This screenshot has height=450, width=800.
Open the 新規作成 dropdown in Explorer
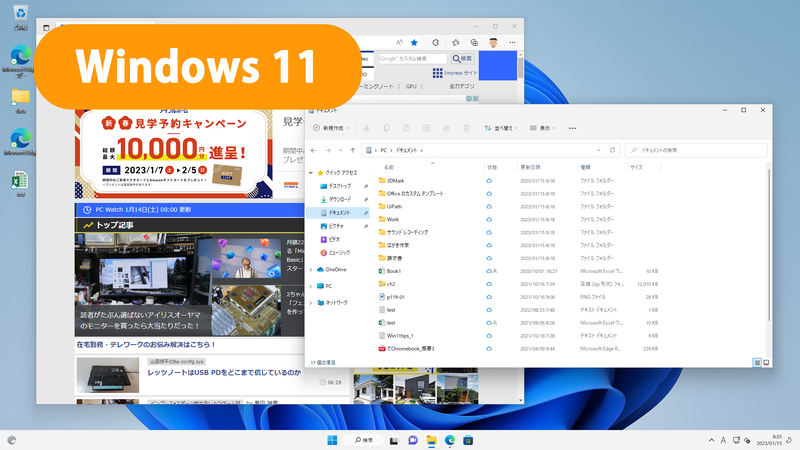click(x=331, y=128)
